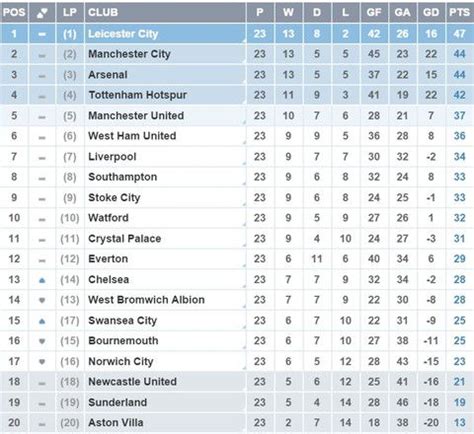Click Norwich City's down-arrow movement icon
Screen dimensions: 474x434
pyautogui.click(x=42, y=361)
